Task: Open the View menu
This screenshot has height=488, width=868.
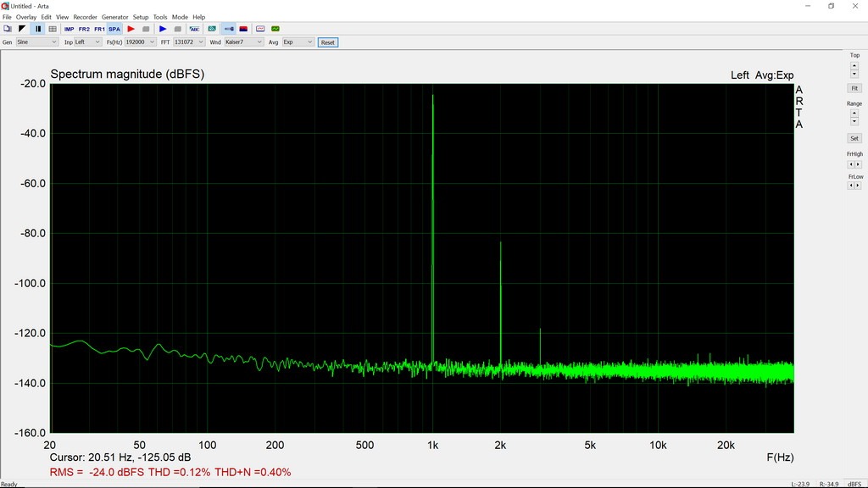Action: point(62,17)
